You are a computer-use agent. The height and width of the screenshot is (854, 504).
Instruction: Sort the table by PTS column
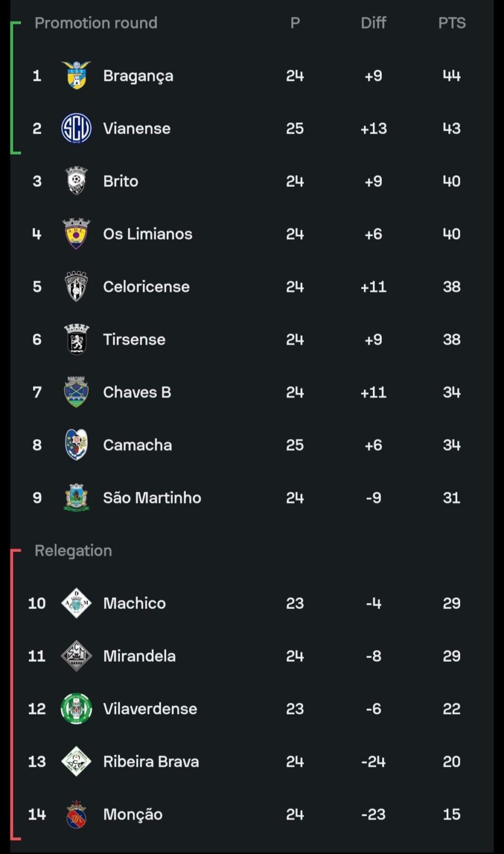(x=452, y=23)
